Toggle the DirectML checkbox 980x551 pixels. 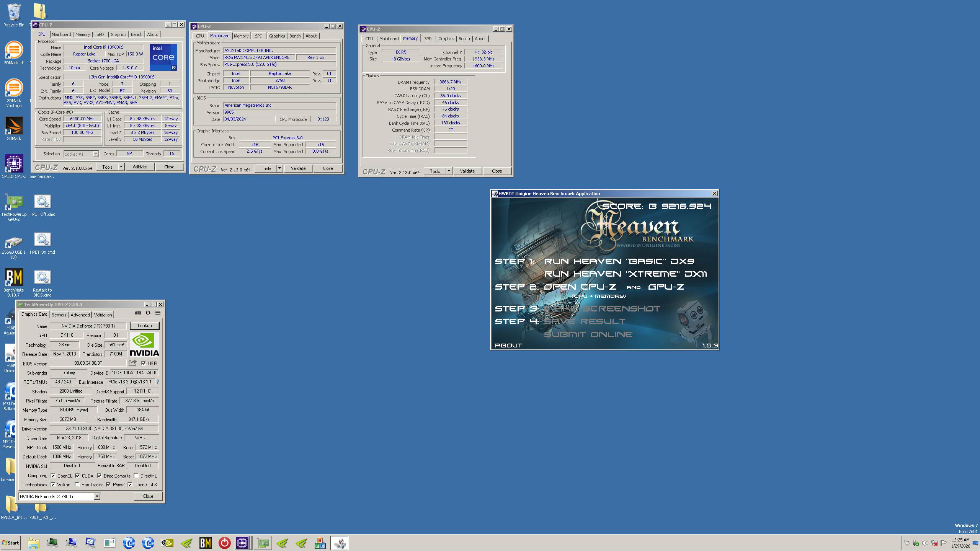tap(136, 476)
